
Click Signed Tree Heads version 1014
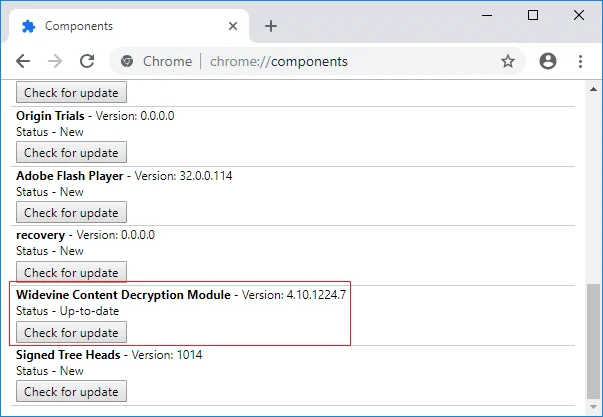point(189,355)
